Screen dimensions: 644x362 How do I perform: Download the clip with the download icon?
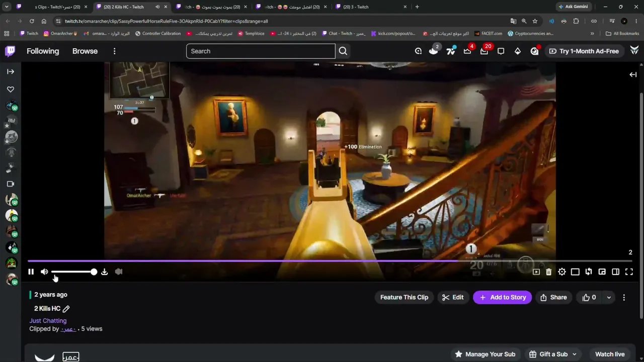[x=104, y=271]
